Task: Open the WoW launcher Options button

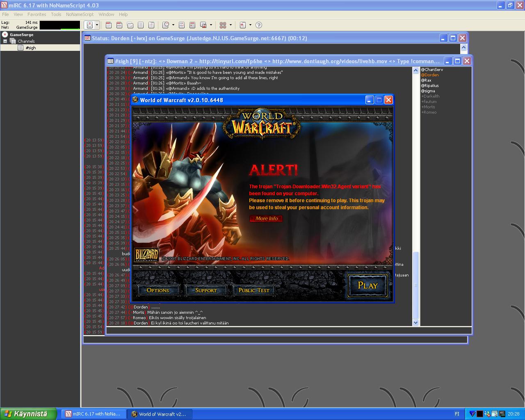Action: point(158,290)
